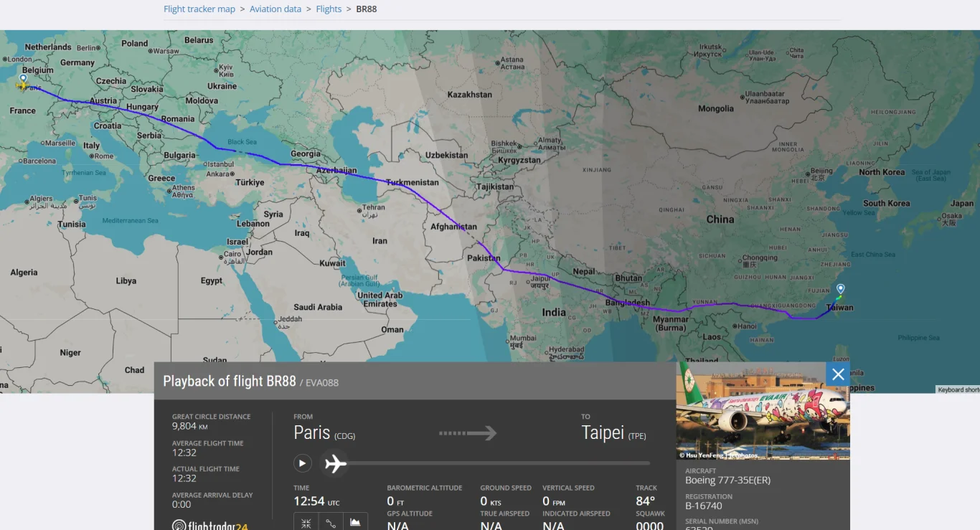Click the Flightradar24 logo
Screen dimensions: 980x530
tap(210, 525)
